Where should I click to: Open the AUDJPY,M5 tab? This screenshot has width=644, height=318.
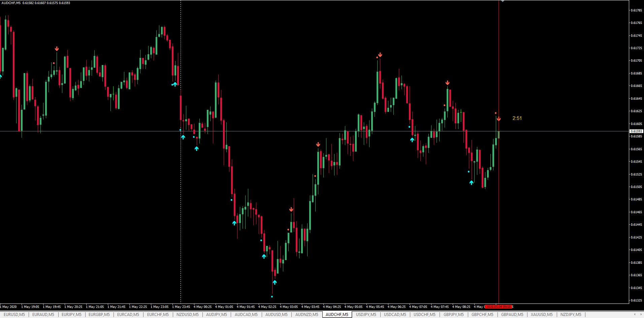pos(216,315)
